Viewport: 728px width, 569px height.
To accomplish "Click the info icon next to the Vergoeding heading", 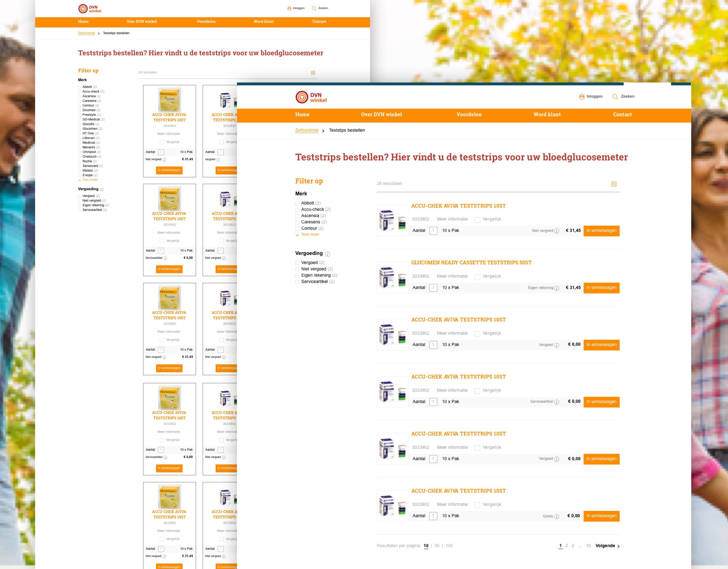I will [327, 254].
